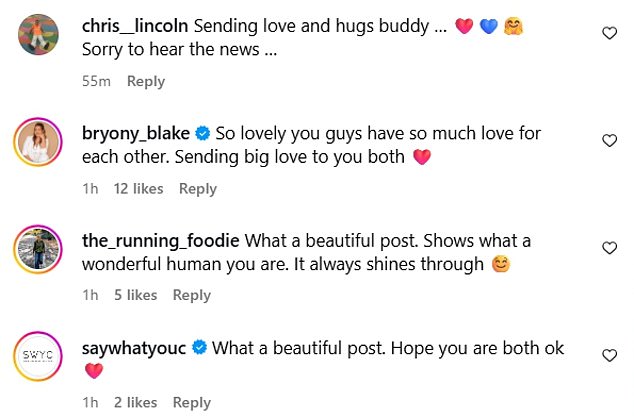Like saywhatyouc's comment with heart icon
Viewport: 634px width, 417px height.
point(609,355)
